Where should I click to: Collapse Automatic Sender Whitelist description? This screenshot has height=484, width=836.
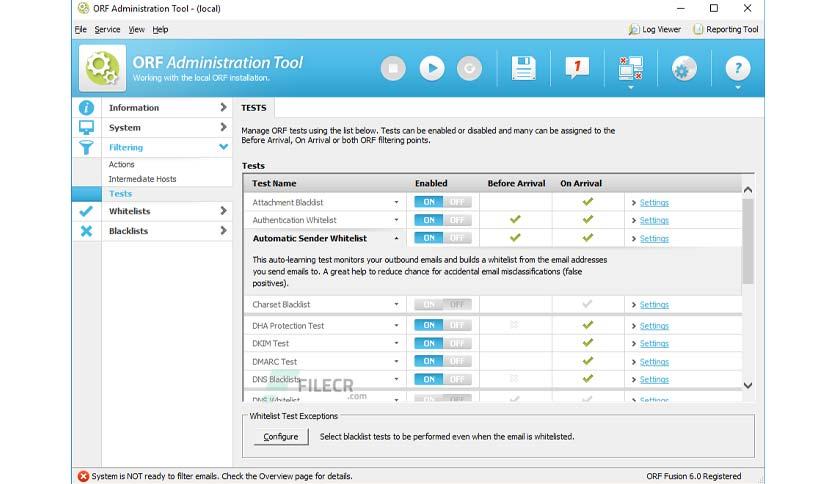click(x=396, y=238)
